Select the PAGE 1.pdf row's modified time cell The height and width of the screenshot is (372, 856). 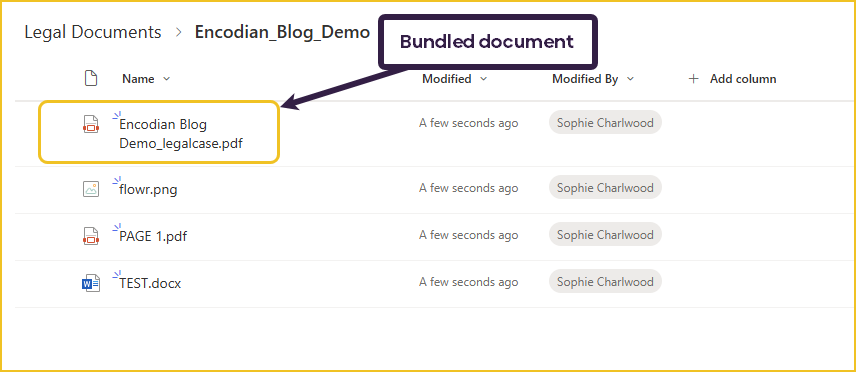[468, 235]
